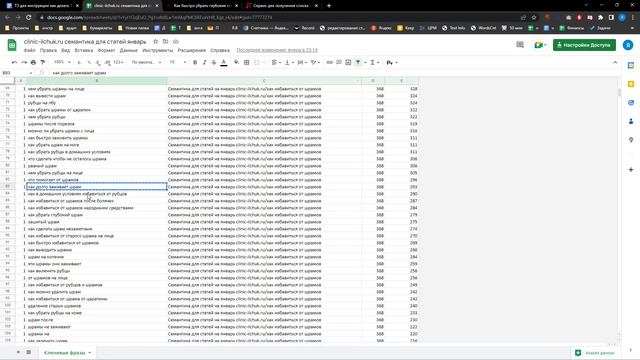This screenshot has height=360, width=640.
Task: Open the Формат menu
Action: pyautogui.click(x=106, y=50)
